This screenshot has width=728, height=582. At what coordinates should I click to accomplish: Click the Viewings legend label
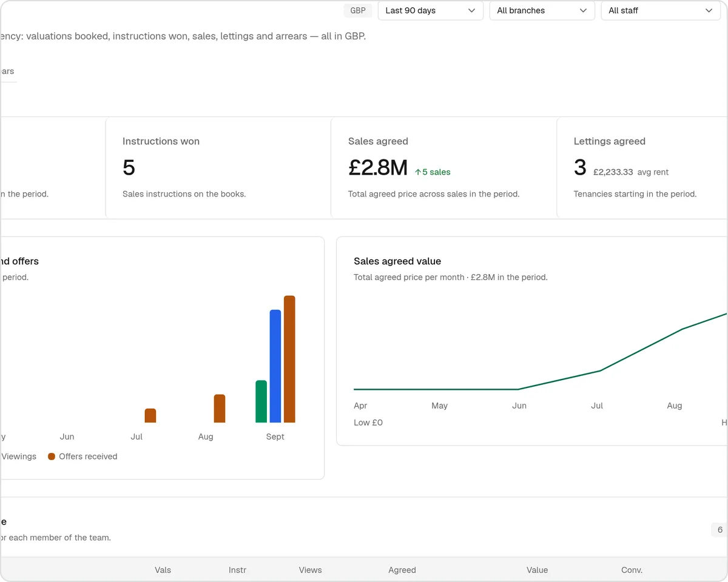(x=19, y=457)
